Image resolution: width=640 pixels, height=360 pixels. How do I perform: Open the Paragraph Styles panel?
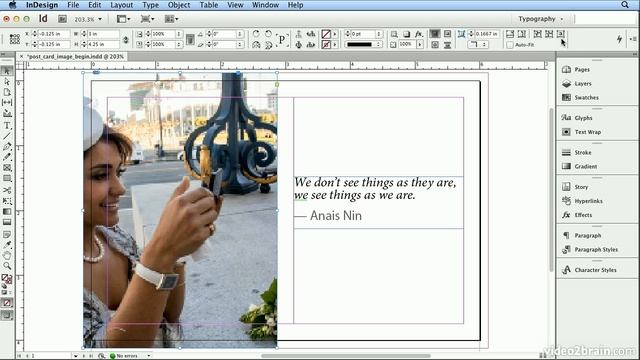tap(597, 249)
